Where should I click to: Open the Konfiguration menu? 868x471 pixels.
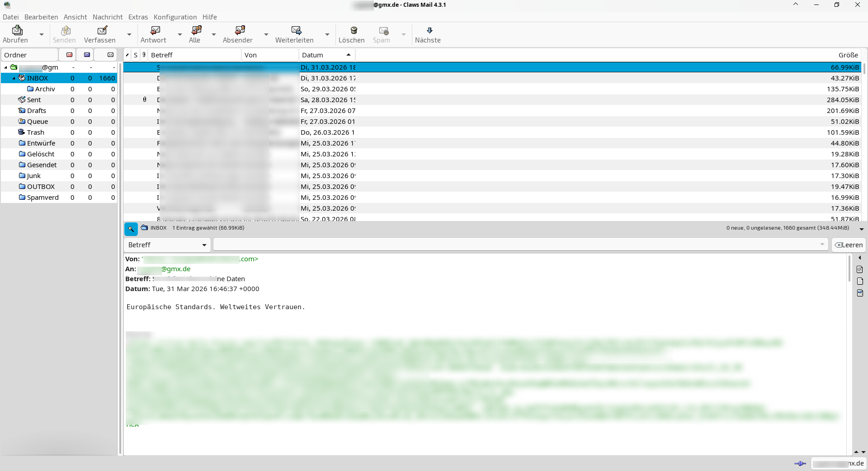point(175,17)
